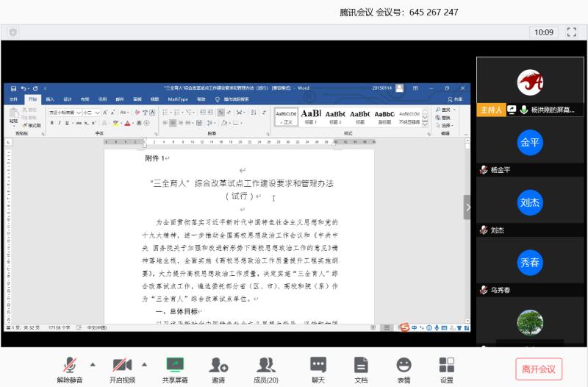Open the 邀请 (Invite) participants icon
The width and height of the screenshot is (588, 387).
tap(218, 365)
